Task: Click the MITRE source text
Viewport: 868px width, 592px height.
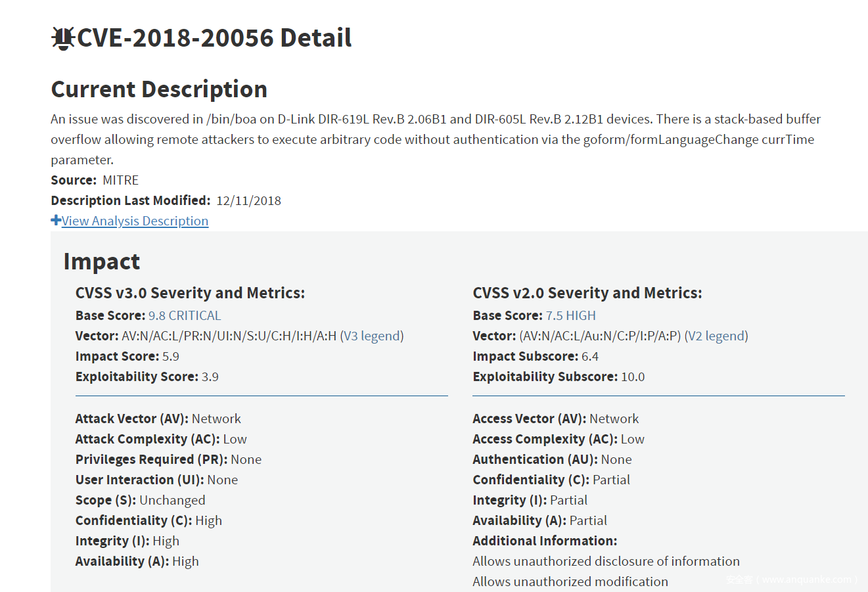Action: 120,180
